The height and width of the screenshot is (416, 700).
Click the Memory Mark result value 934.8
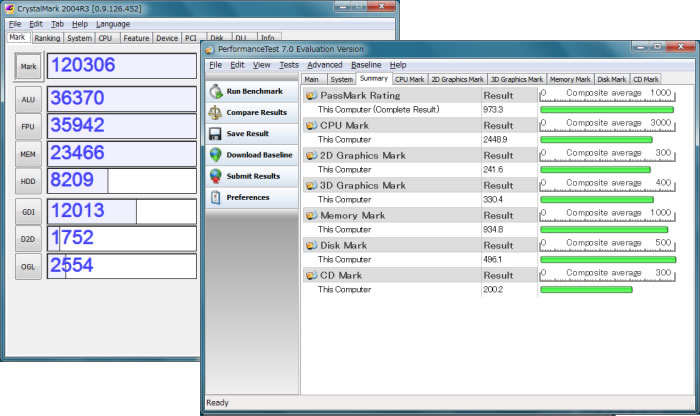[494, 229]
